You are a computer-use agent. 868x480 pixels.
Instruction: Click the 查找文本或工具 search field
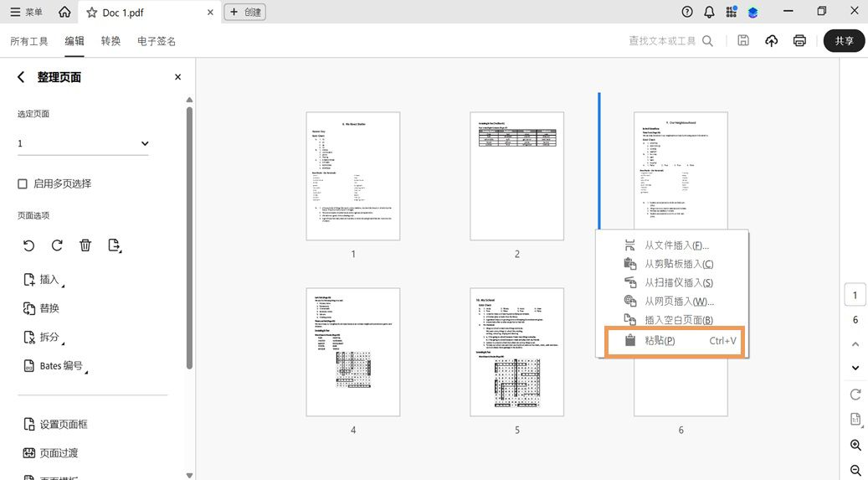pyautogui.click(x=670, y=41)
